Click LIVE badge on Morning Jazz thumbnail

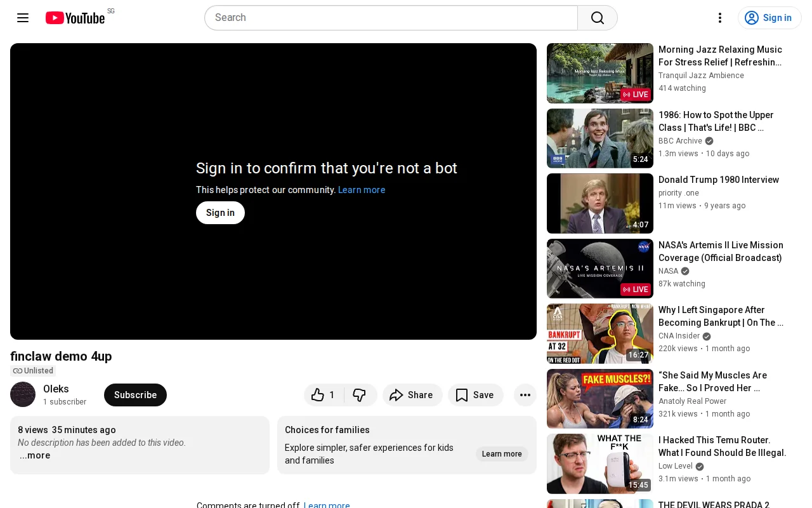pyautogui.click(x=636, y=95)
